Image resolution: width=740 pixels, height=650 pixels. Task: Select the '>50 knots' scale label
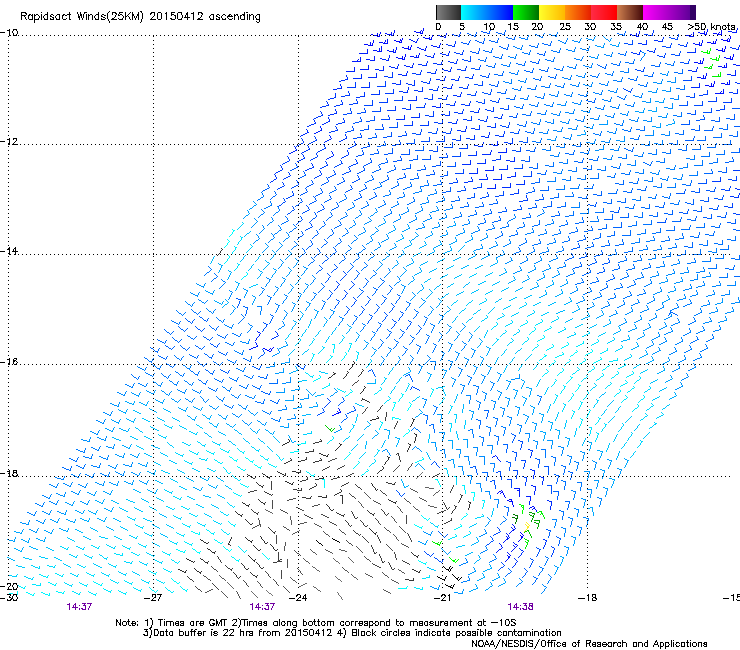(713, 27)
